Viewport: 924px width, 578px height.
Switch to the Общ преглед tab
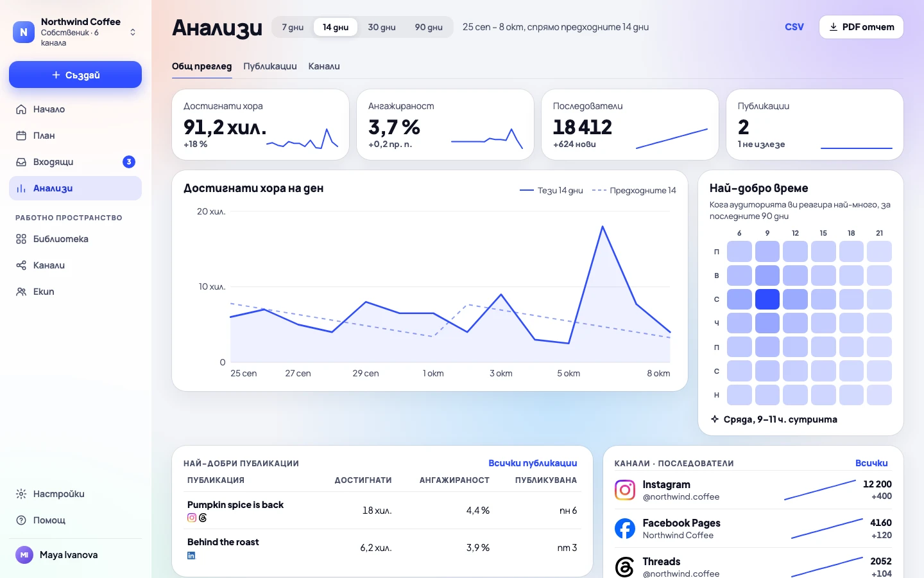click(x=201, y=66)
